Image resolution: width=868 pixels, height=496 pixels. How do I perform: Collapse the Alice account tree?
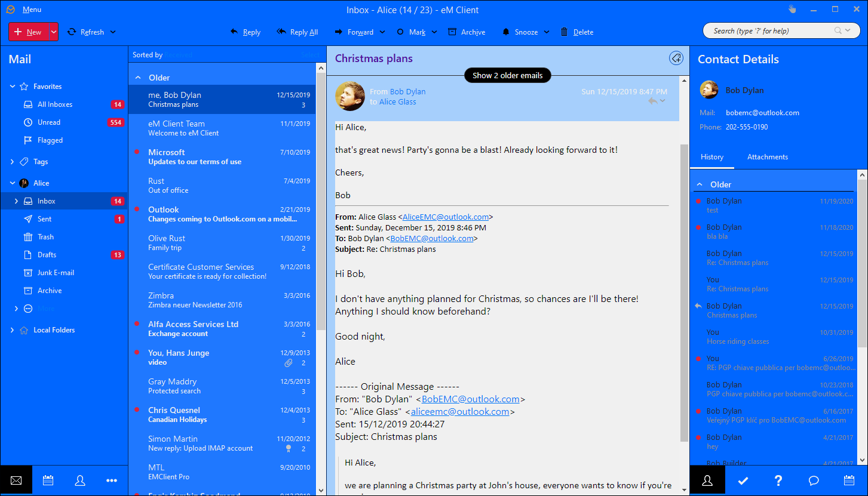(13, 183)
